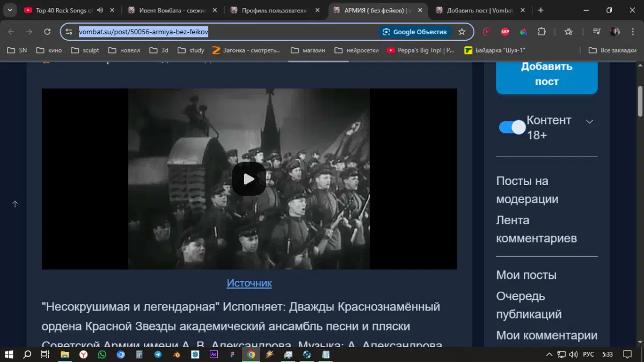Image resolution: width=644 pixels, height=362 pixels.
Task: Open Yandex Browser from the taskbar
Action: pyautogui.click(x=83, y=354)
